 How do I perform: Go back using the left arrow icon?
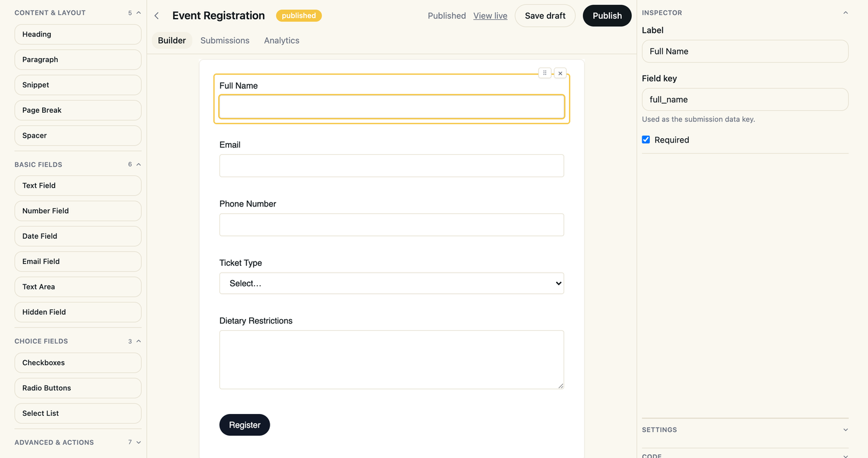point(157,15)
